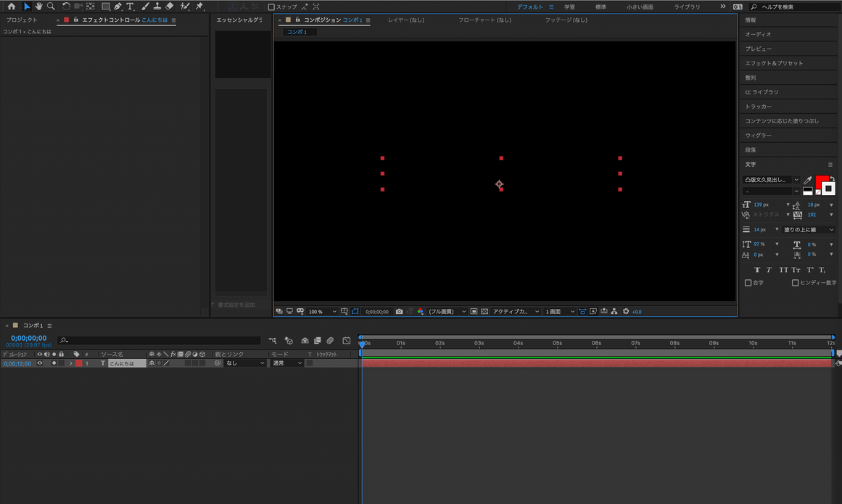Click the composition flowchart icon in the viewer
The height and width of the screenshot is (504, 842).
(615, 311)
